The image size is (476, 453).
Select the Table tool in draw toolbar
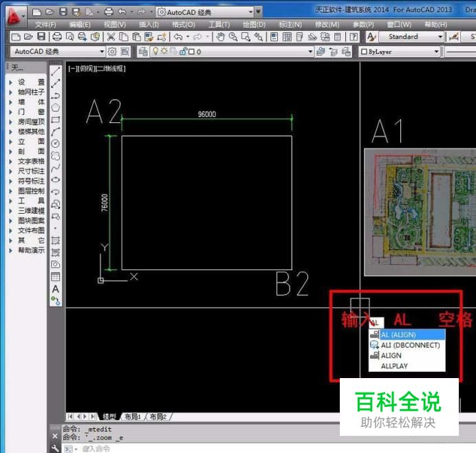[56, 276]
